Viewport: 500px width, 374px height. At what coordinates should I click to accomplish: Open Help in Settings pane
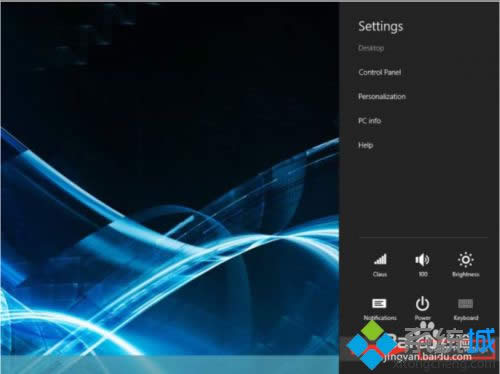point(365,145)
